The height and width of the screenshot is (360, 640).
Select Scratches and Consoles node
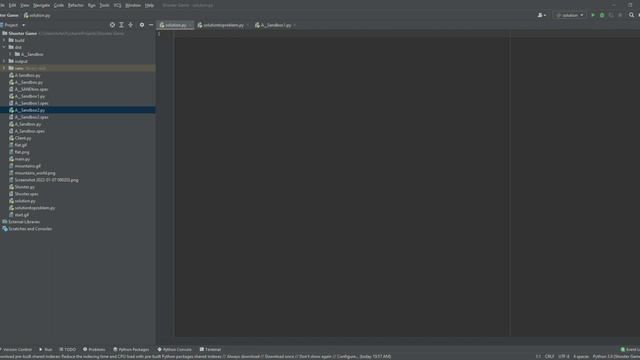30,229
